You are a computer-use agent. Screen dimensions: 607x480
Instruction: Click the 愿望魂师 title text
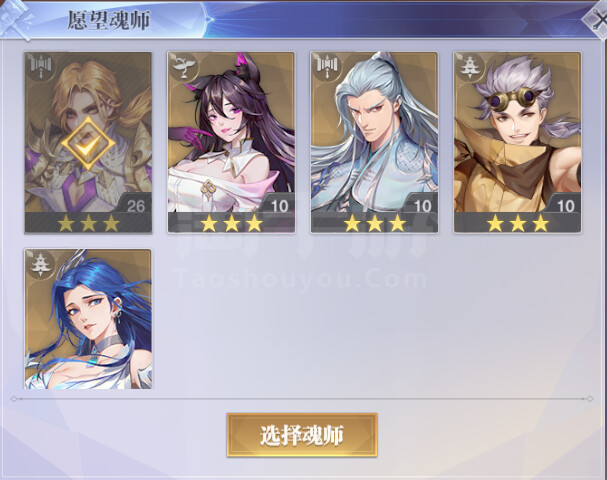tap(109, 20)
